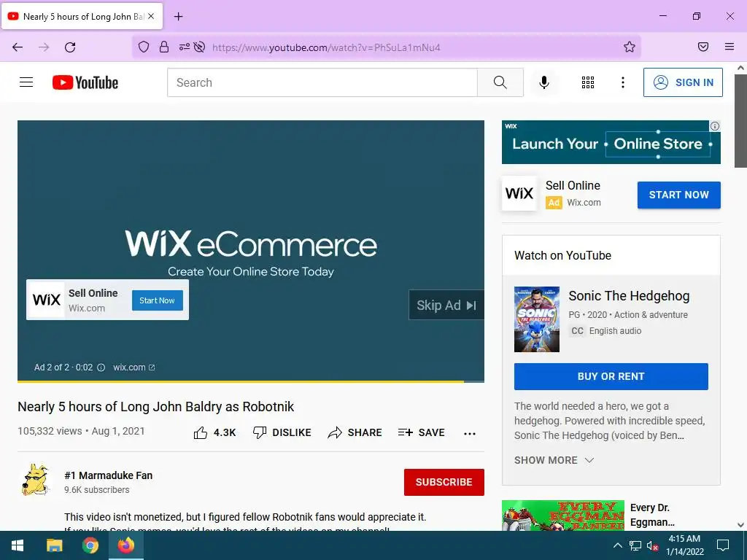The width and height of the screenshot is (747, 560).
Task: Launch Chrome from taskbar
Action: point(90,545)
